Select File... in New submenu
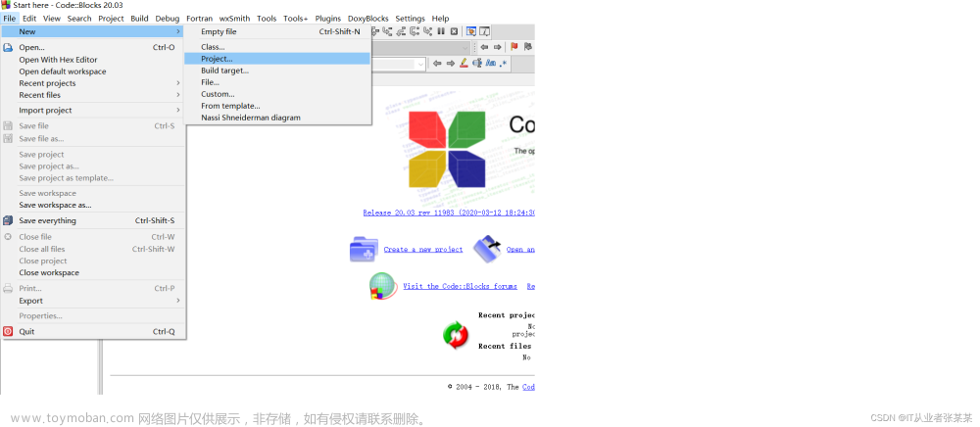The height and width of the screenshot is (427, 980). tap(277, 82)
